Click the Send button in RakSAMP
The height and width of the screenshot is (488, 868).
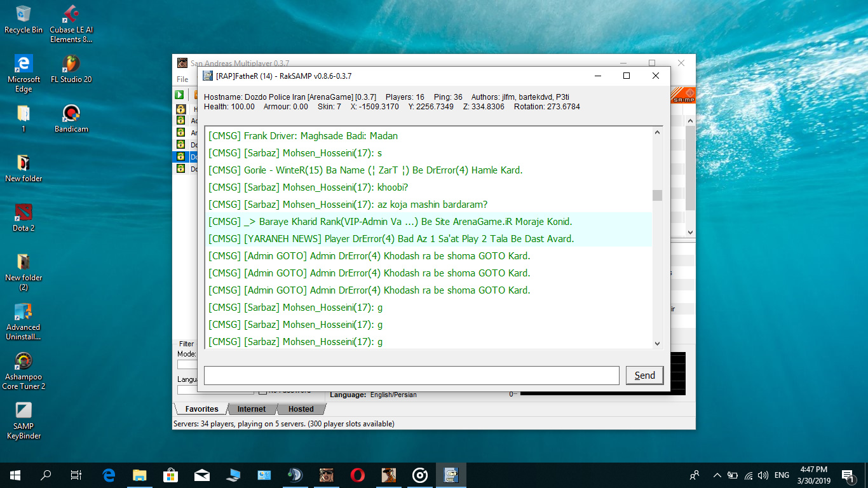point(644,376)
